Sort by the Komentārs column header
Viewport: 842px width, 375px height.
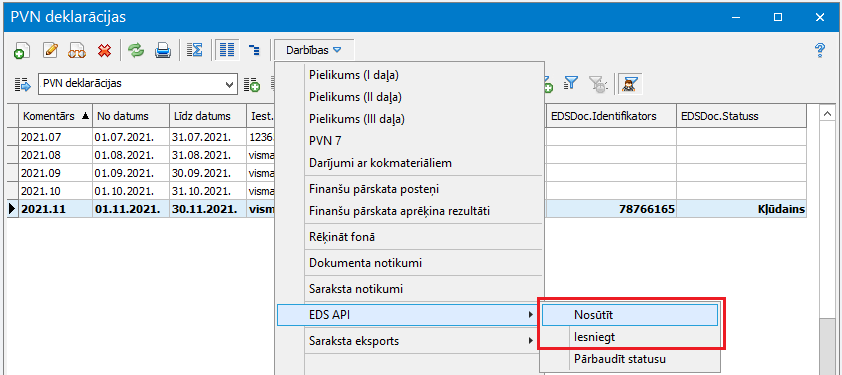pyautogui.click(x=53, y=116)
